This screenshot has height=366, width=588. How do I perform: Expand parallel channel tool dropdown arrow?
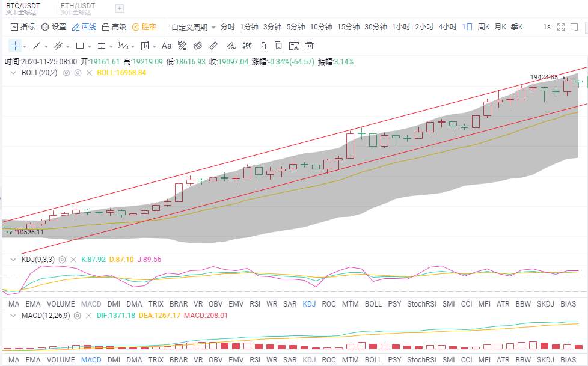tap(68, 47)
